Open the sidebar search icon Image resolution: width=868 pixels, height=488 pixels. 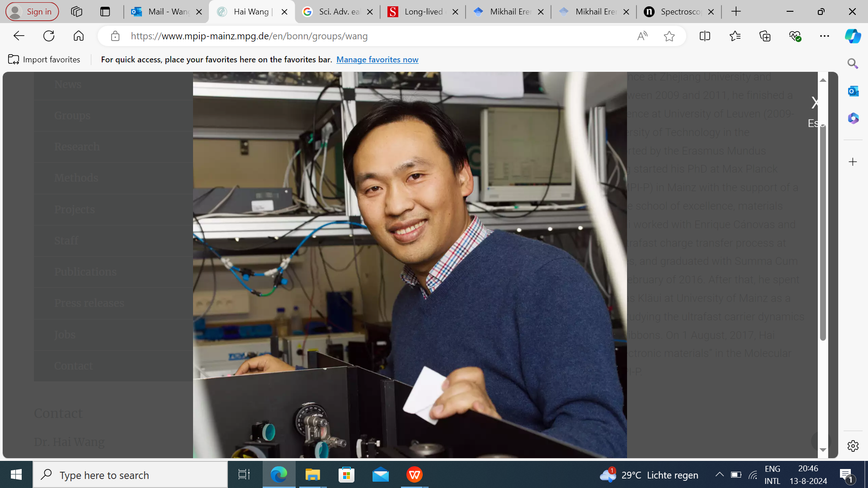click(x=853, y=64)
